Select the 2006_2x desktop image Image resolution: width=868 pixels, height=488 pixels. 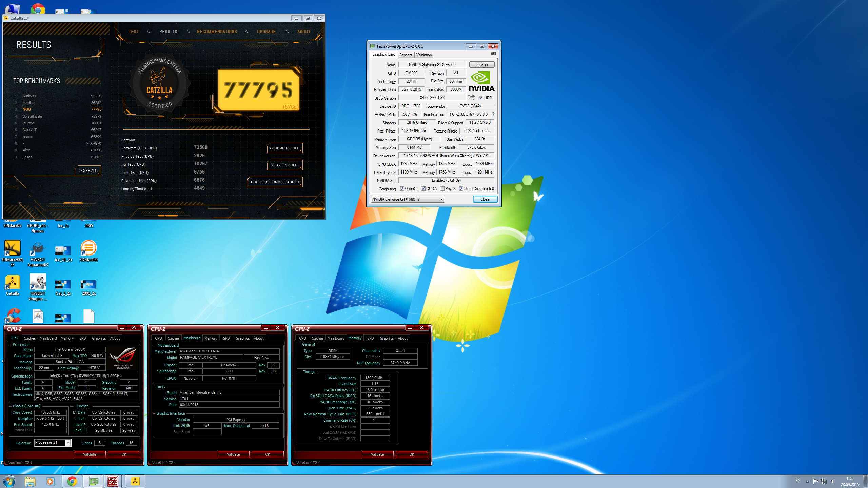tap(88, 287)
